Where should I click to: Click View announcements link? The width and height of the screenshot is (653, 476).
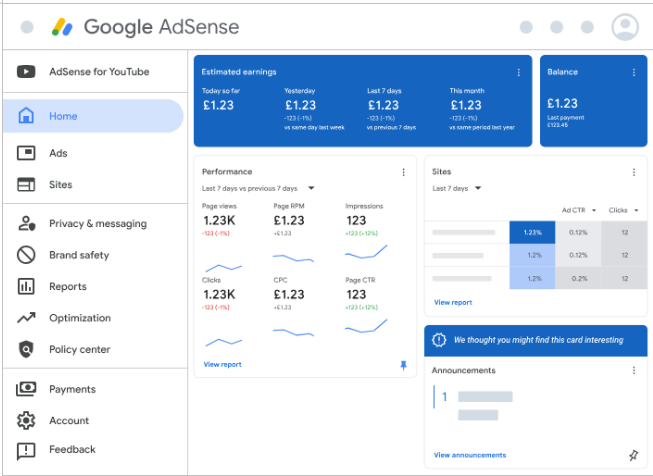470,455
